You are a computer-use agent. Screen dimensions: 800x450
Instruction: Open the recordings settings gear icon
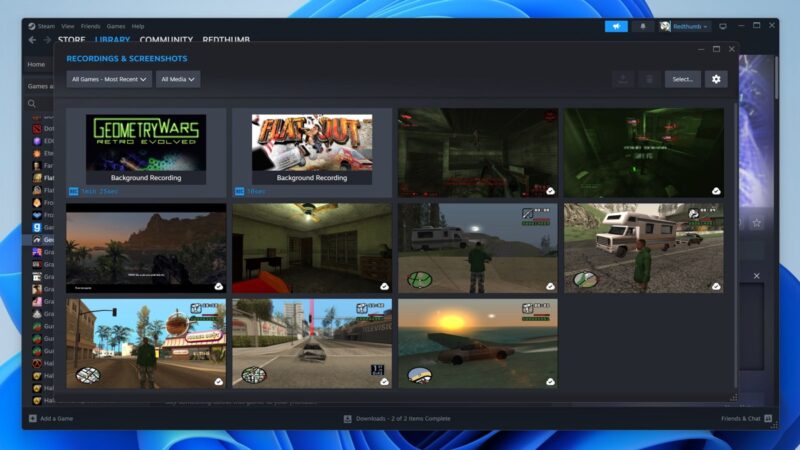point(716,79)
